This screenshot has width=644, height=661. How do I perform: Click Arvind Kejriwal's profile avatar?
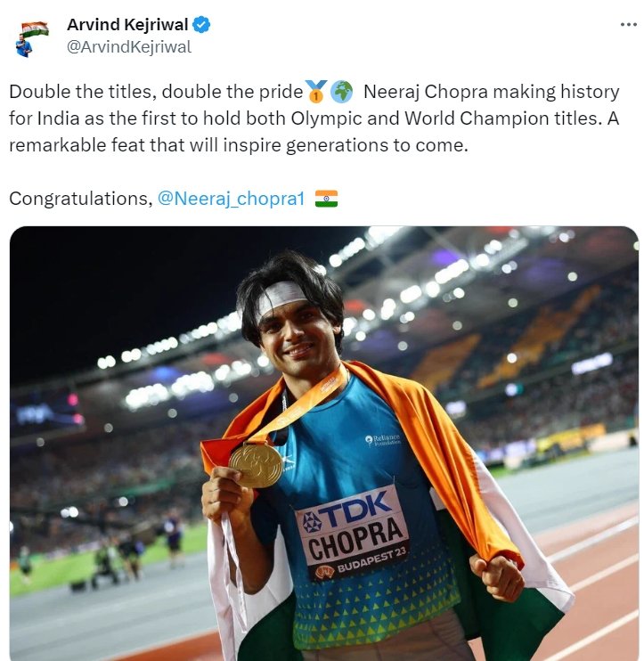pos(32,37)
